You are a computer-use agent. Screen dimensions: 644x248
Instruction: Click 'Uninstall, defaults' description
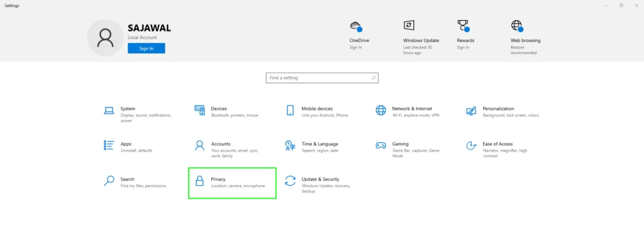click(x=136, y=151)
